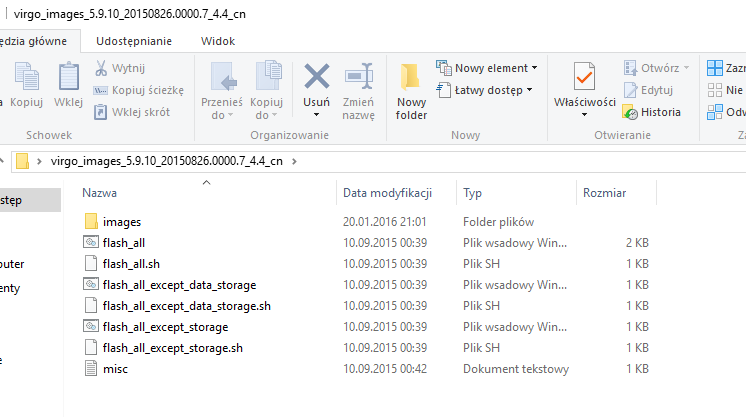Click the address bar path field

(x=500, y=160)
